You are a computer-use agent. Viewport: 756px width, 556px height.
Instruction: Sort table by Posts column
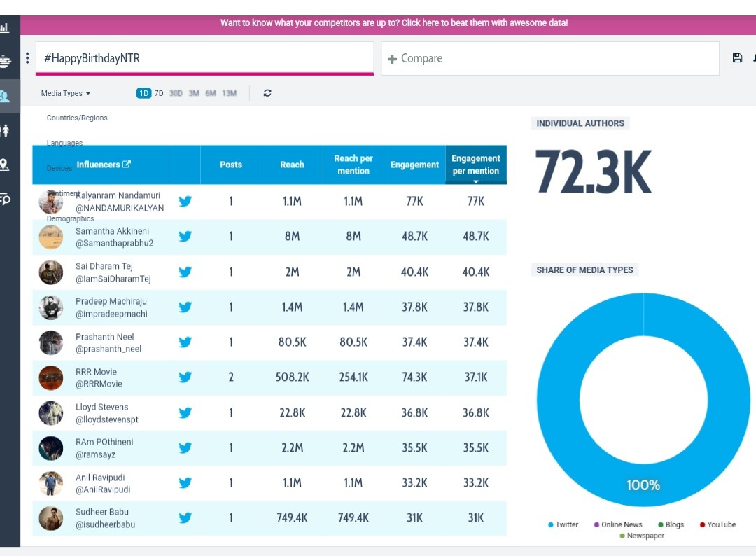click(231, 165)
